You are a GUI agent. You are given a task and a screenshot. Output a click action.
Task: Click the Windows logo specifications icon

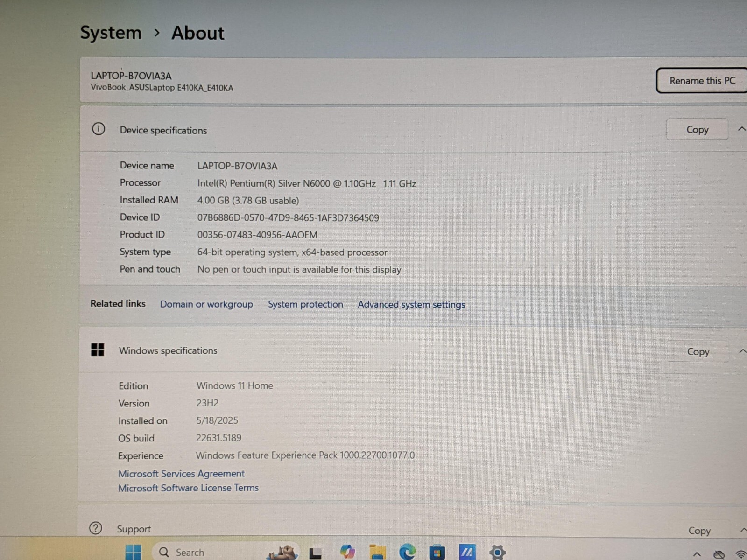point(98,350)
